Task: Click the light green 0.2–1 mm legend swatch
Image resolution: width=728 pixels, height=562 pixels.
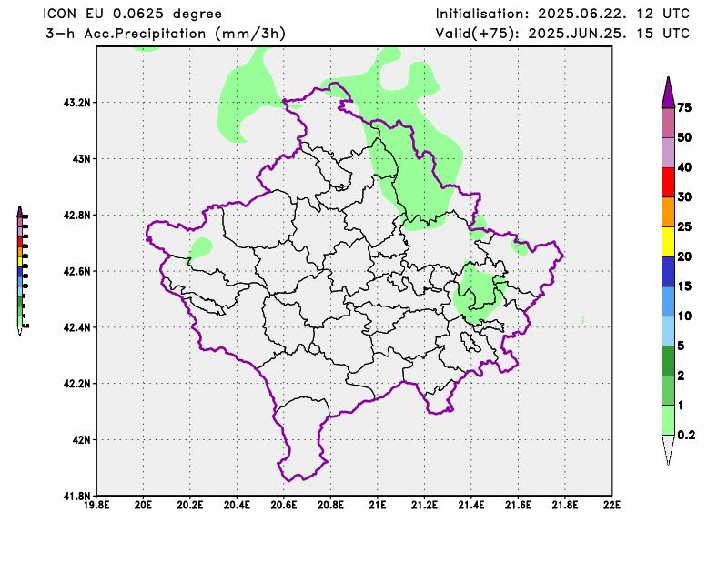Action: tap(668, 420)
